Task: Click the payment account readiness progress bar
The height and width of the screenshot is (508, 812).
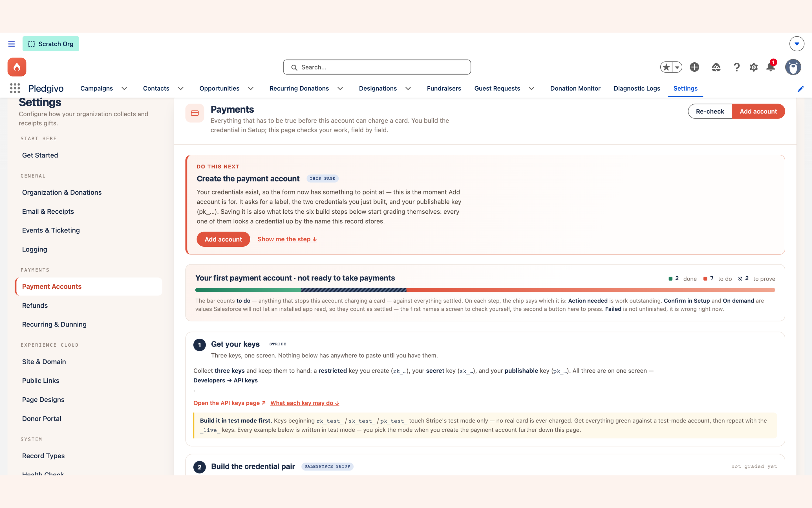Action: pos(485,290)
